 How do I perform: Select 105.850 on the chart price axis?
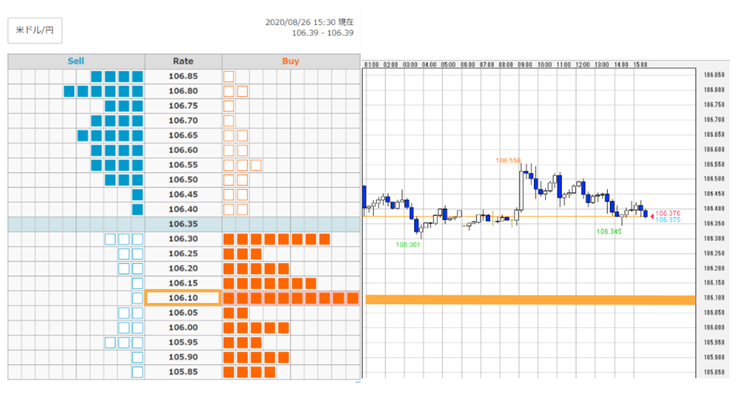[x=714, y=372]
